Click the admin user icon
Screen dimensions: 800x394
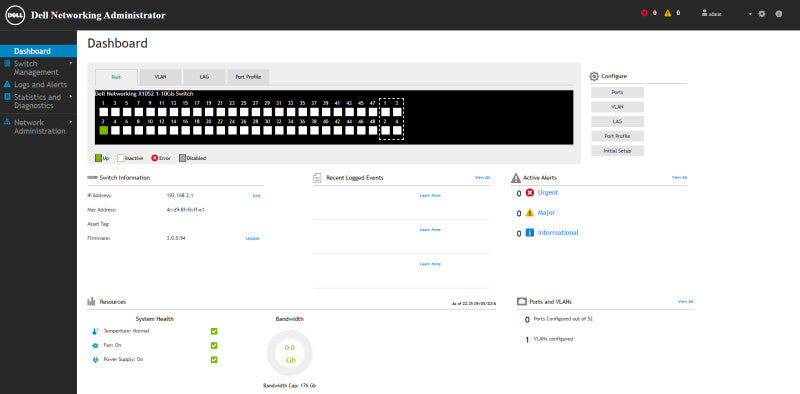click(x=705, y=13)
